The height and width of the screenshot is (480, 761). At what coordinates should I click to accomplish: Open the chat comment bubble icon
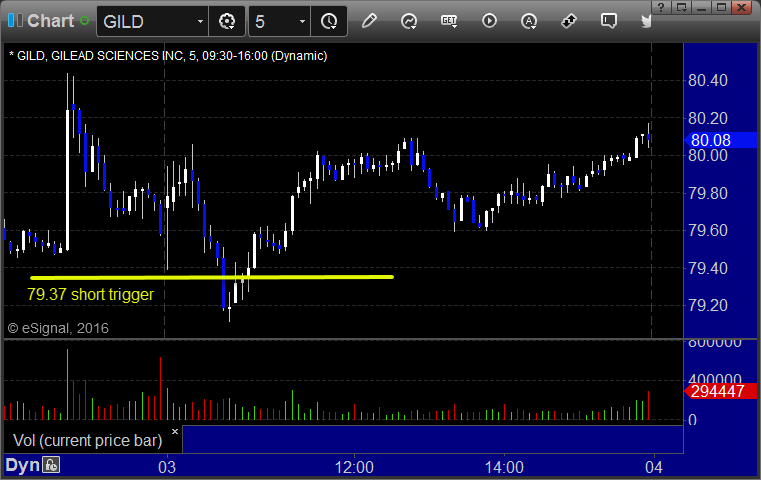608,21
